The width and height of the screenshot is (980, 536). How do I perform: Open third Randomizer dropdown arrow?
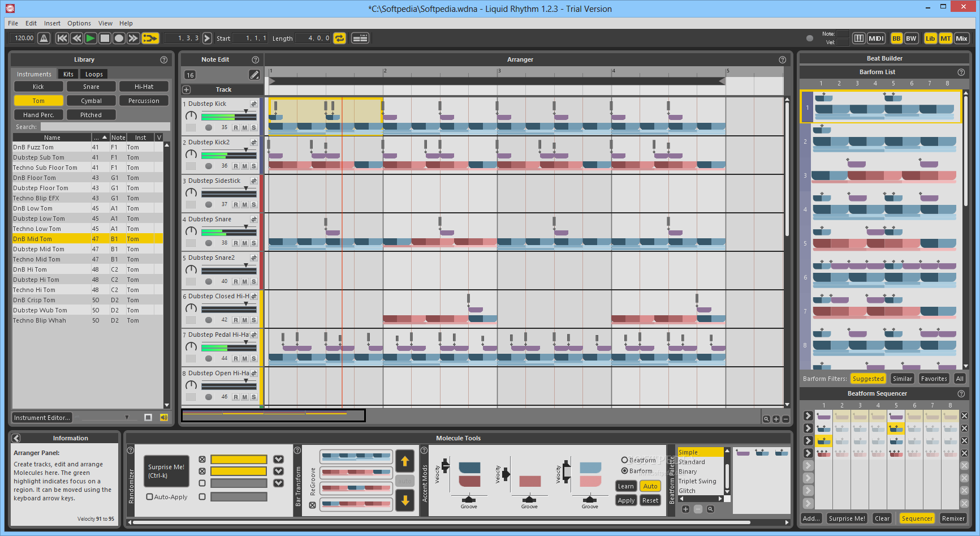(x=278, y=483)
